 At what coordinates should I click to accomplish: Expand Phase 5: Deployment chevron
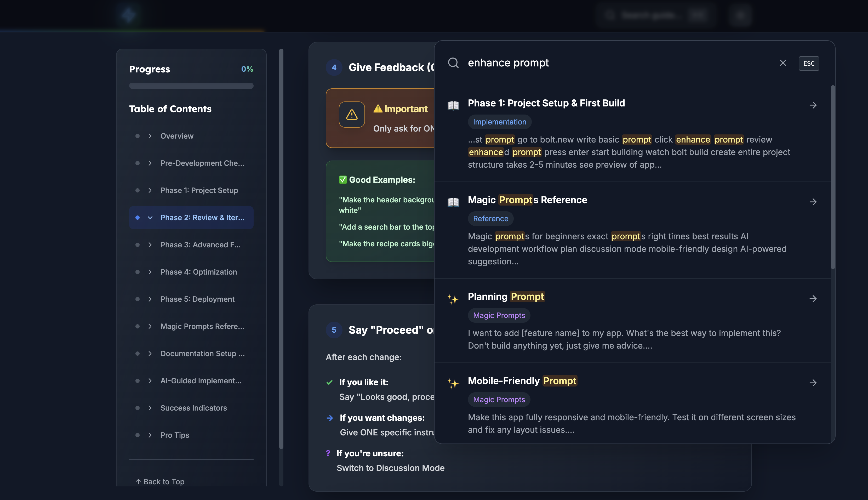[150, 299]
